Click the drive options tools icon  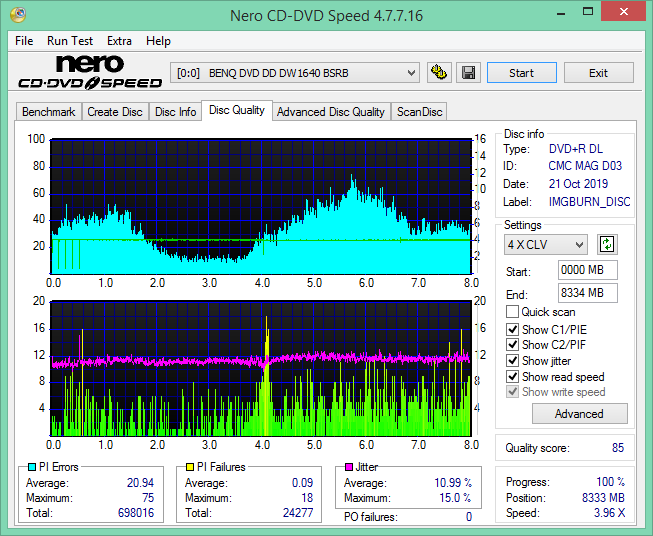pos(439,73)
